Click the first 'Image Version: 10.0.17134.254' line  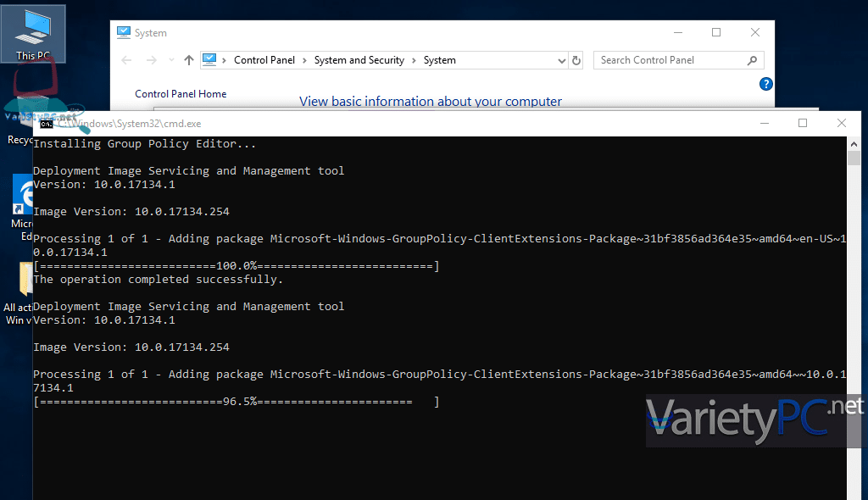click(131, 212)
